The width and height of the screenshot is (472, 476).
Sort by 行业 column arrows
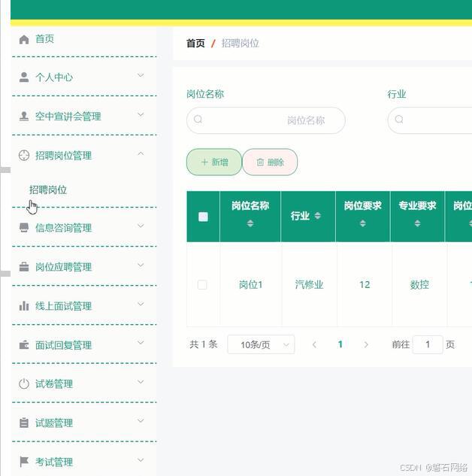(318, 216)
